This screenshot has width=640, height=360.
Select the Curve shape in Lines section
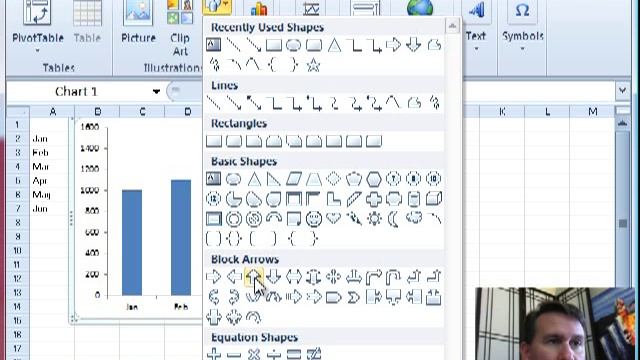click(x=393, y=103)
